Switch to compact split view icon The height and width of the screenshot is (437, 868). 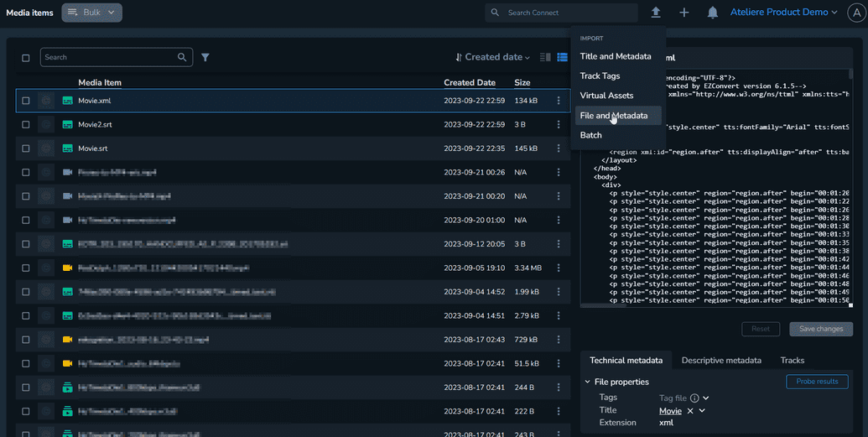click(x=545, y=57)
